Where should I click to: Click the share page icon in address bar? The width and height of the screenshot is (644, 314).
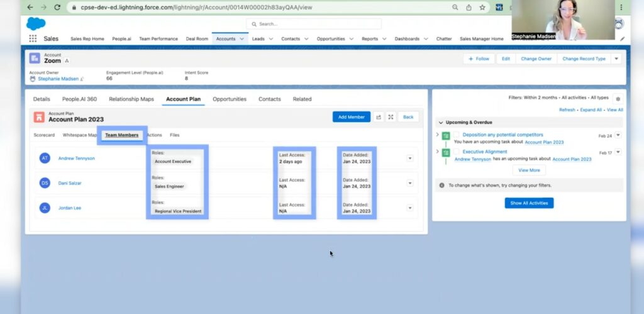tap(469, 8)
